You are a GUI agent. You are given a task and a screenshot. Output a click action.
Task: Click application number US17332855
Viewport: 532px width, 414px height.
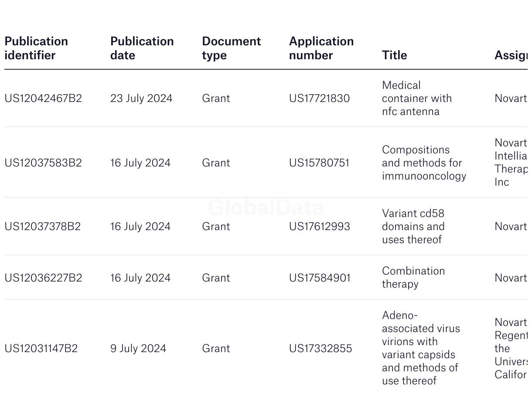320,348
